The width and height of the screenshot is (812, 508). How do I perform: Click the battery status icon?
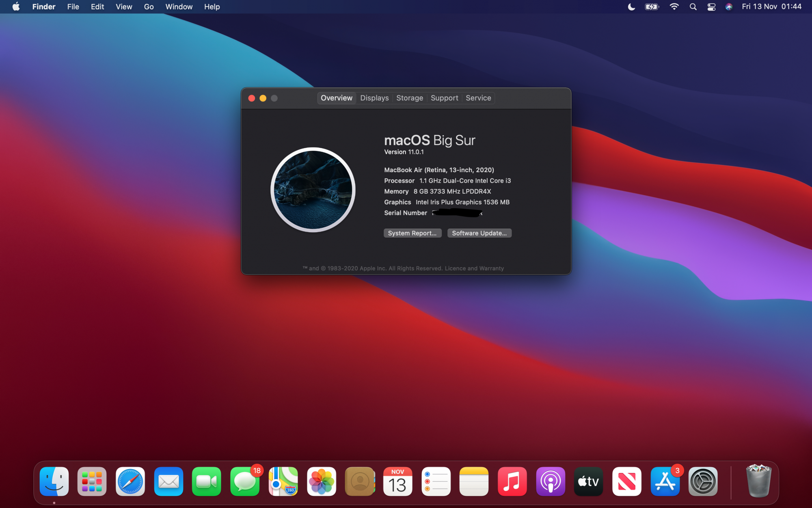pyautogui.click(x=652, y=7)
